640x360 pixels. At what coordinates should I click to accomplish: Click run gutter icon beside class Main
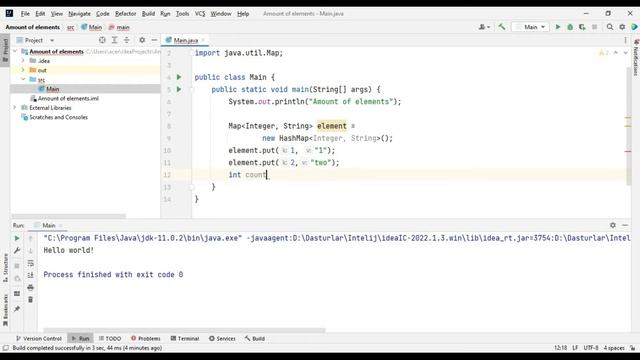click(x=179, y=77)
